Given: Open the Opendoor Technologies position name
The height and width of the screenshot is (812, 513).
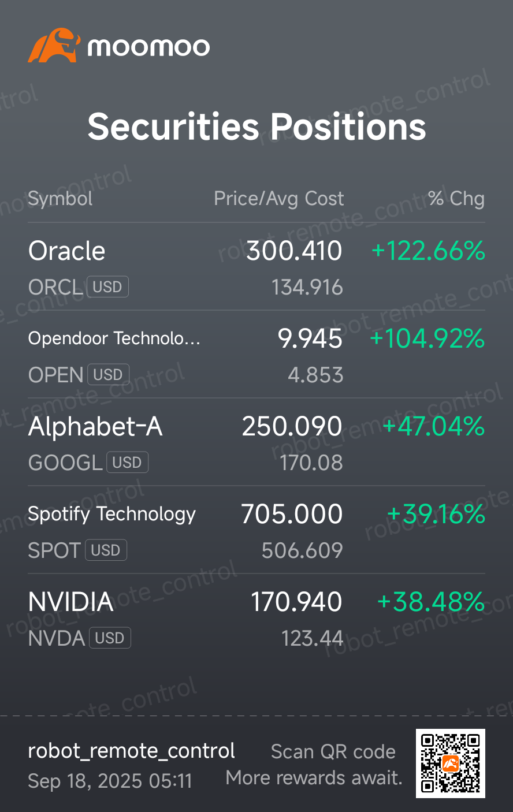Looking at the screenshot, I should [114, 338].
